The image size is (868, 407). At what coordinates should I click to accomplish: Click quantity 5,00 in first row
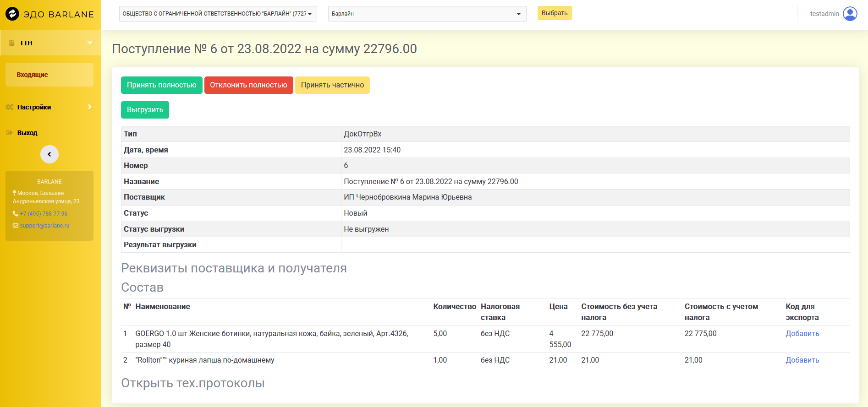pyautogui.click(x=440, y=334)
